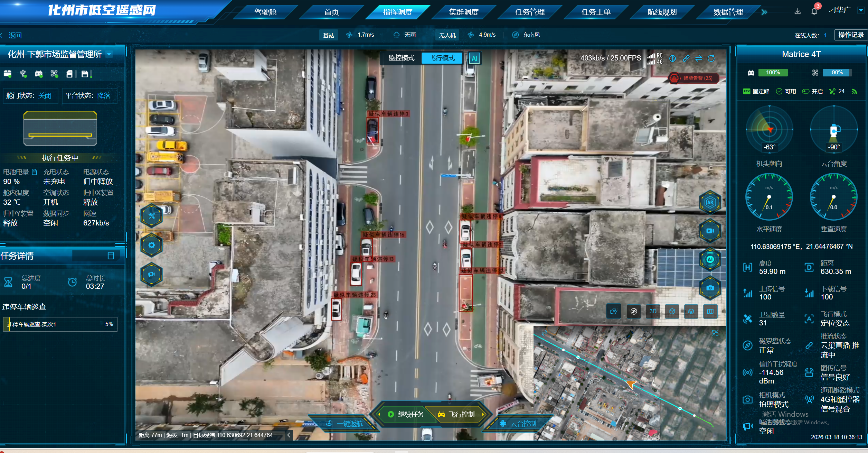Open user account dropdown arrow
Image resolution: width=868 pixels, height=453 pixels.
[x=861, y=10]
